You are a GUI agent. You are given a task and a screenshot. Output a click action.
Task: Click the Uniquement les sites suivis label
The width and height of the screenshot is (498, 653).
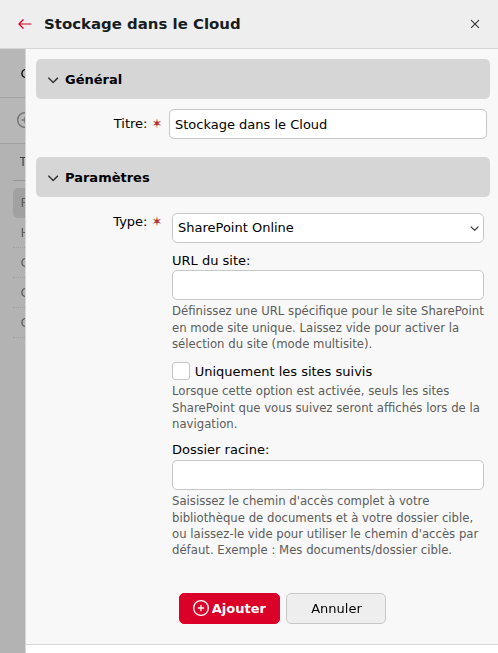284,371
